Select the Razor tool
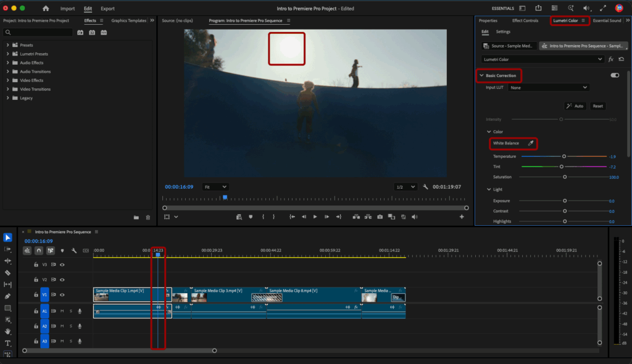Screen dimensions: 632x364 pos(7,273)
